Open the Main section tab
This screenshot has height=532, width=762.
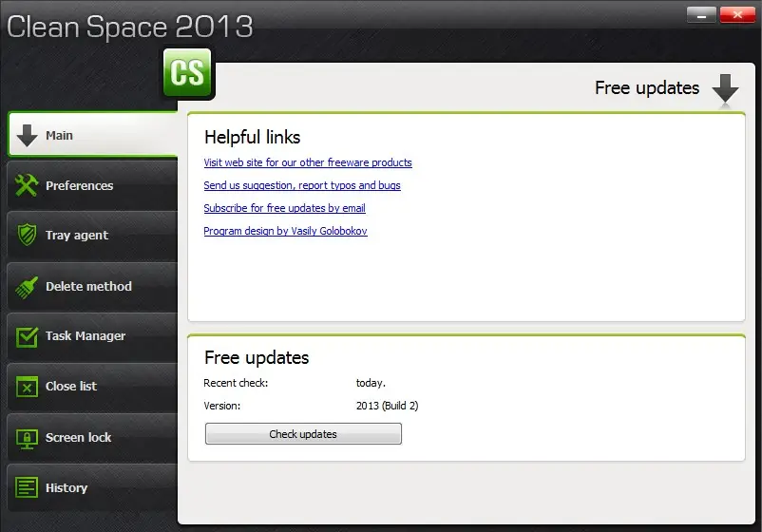pos(92,135)
